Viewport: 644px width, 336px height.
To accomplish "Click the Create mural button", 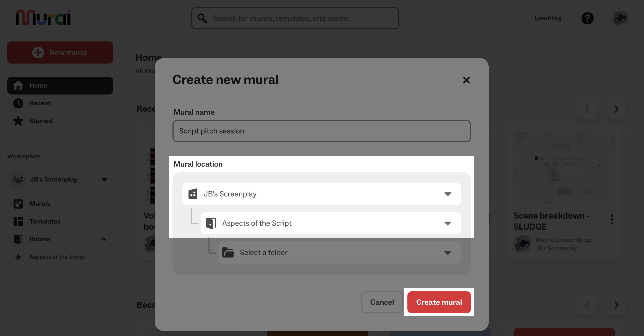I will pos(439,302).
